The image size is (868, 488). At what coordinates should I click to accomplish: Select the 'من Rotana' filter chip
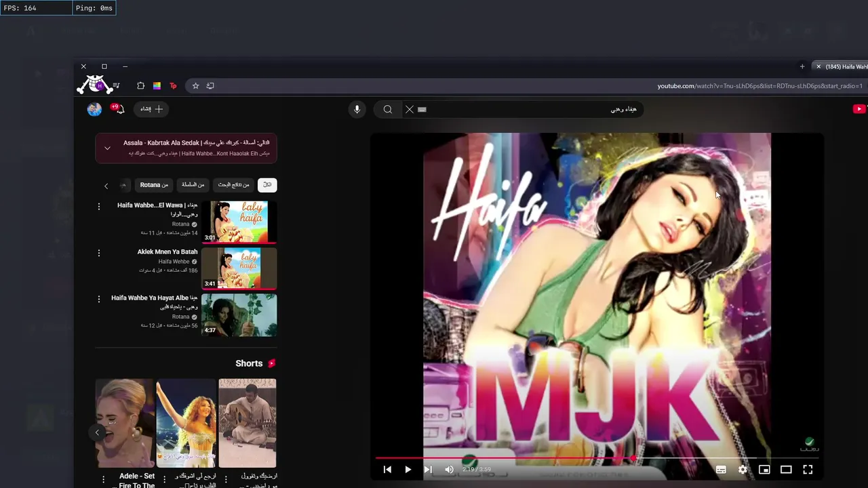click(x=154, y=184)
